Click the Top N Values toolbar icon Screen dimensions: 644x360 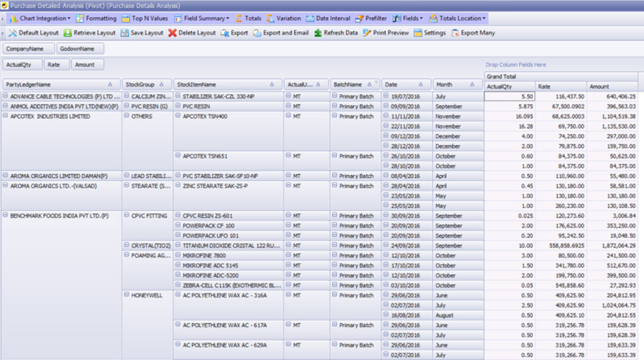145,18
